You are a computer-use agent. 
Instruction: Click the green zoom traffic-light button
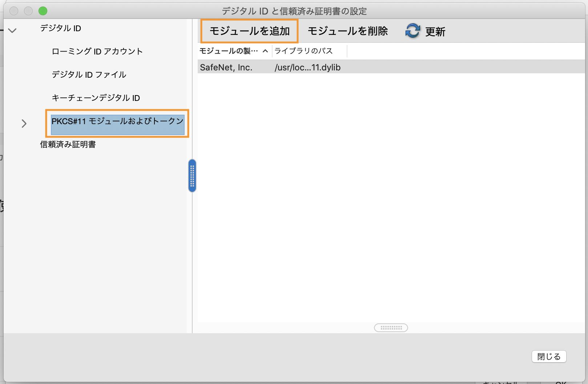click(x=43, y=11)
